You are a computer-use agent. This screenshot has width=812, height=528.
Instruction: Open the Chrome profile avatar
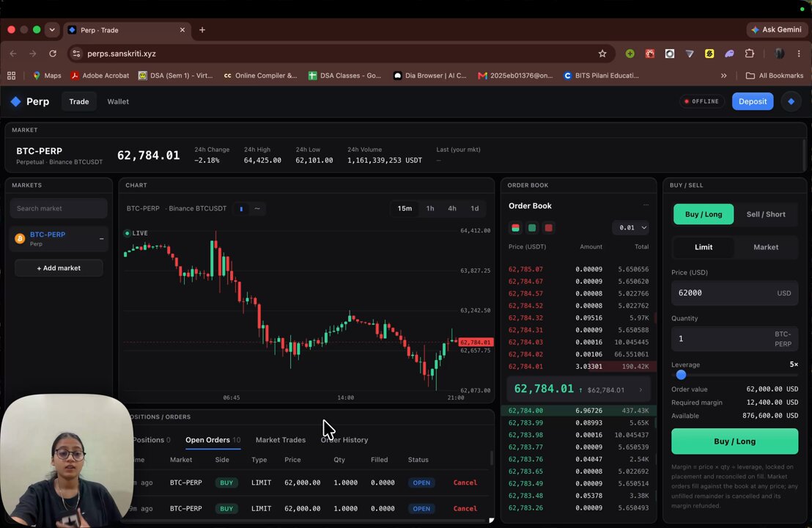779,54
